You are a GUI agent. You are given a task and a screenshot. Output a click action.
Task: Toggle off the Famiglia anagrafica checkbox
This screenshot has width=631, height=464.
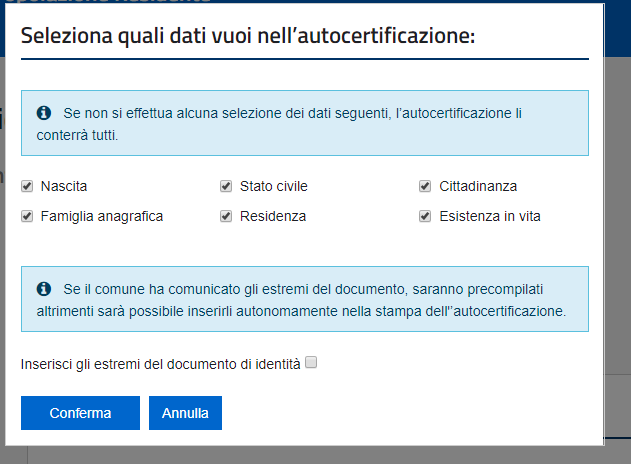coord(27,216)
